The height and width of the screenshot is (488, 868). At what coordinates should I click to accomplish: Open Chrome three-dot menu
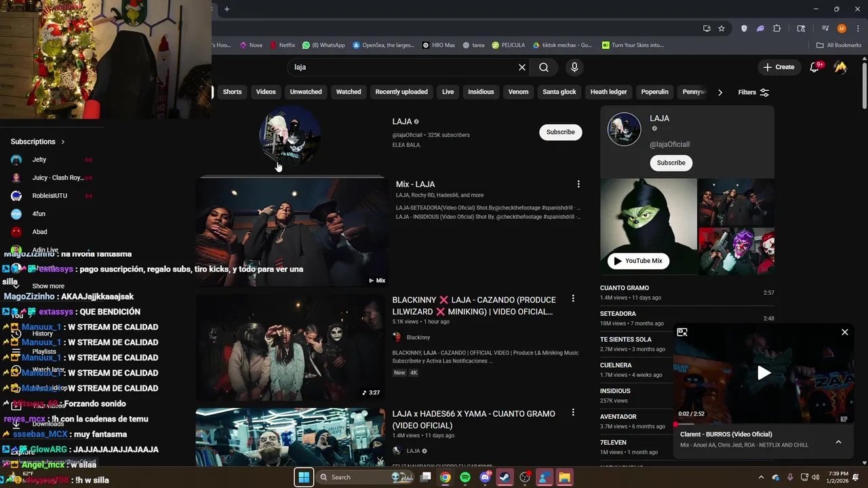click(x=856, y=28)
